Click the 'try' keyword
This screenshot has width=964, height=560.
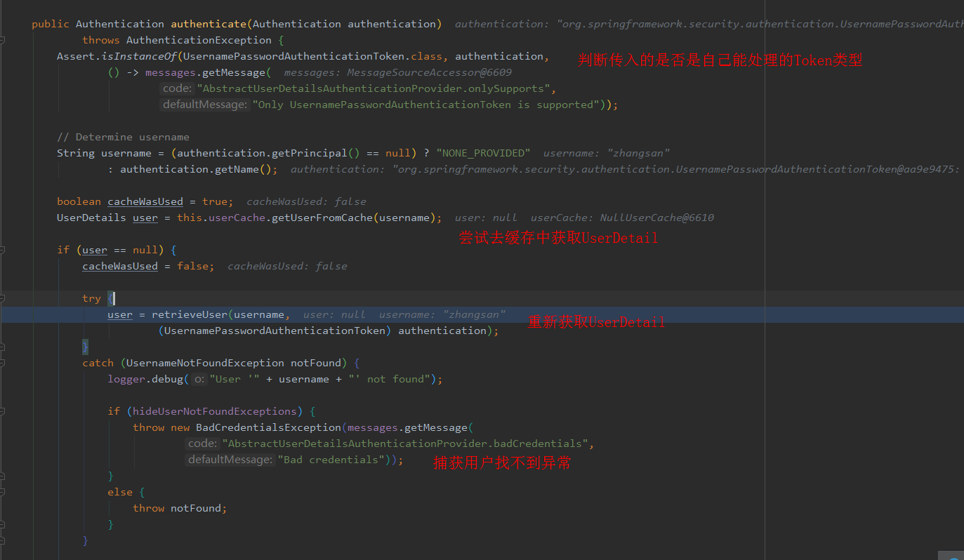pyautogui.click(x=91, y=298)
